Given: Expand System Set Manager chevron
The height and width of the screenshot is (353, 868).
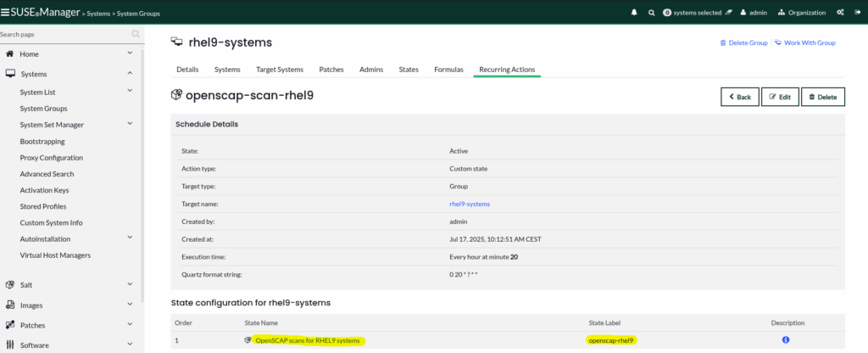Looking at the screenshot, I should pos(130,124).
